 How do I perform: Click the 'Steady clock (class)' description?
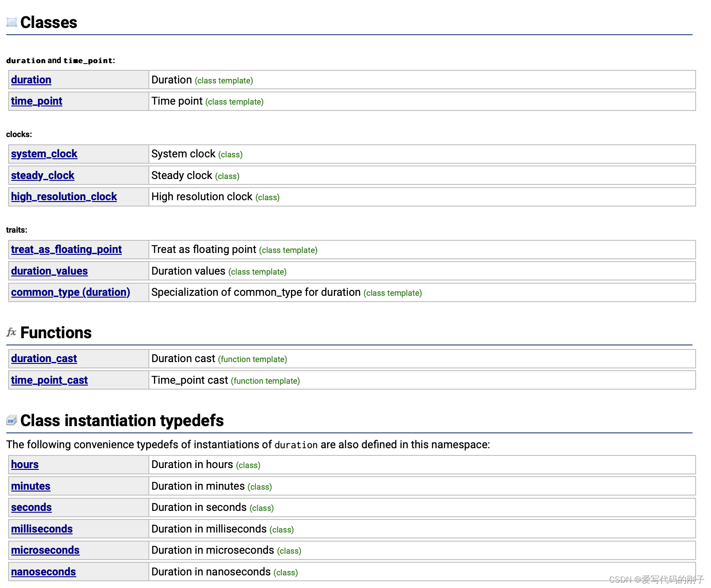pyautogui.click(x=195, y=176)
